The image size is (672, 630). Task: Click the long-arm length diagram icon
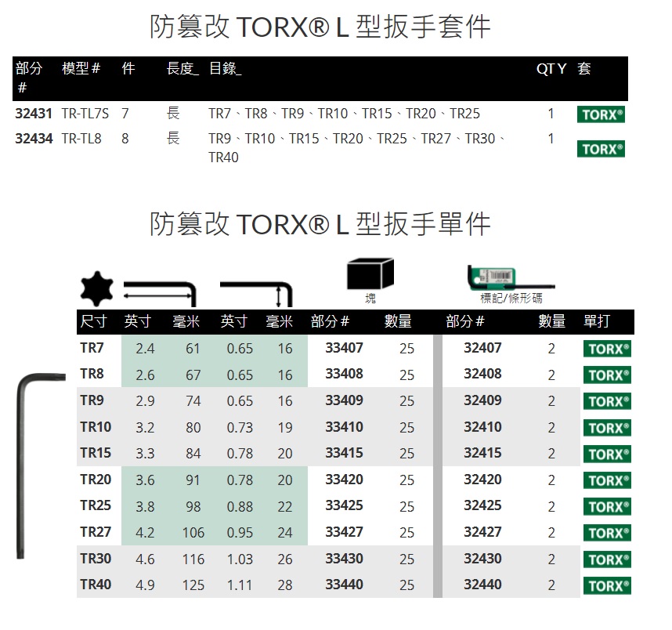(160, 292)
